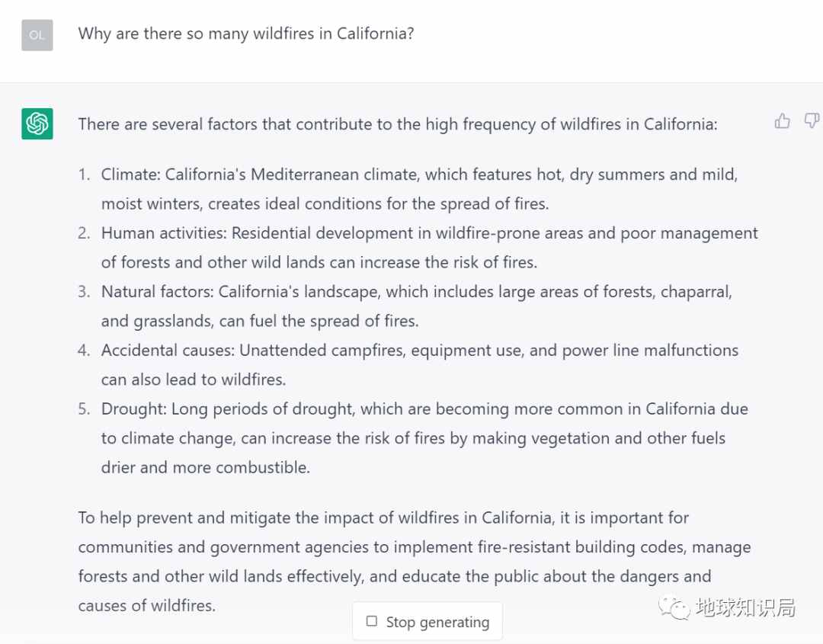Click the green ChatGPT logo avatar

37,123
